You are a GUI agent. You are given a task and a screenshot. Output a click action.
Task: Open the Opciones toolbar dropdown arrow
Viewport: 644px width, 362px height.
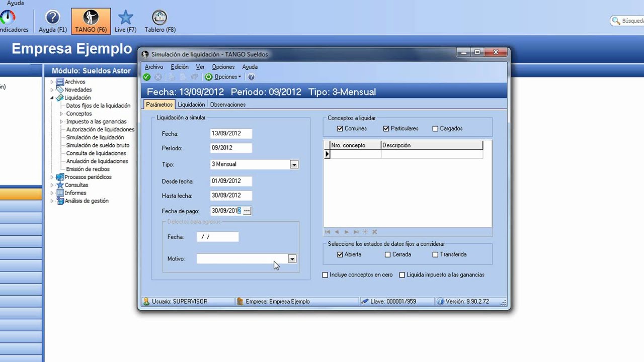(x=239, y=77)
